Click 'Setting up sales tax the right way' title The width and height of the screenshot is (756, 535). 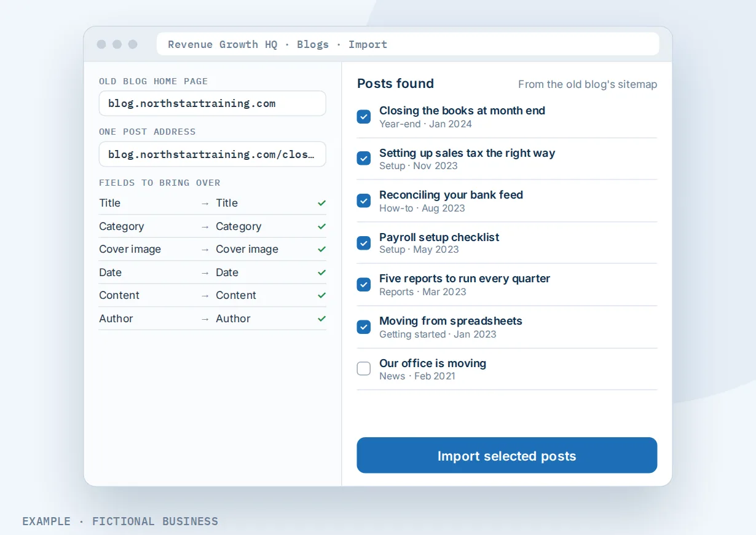[x=467, y=153]
